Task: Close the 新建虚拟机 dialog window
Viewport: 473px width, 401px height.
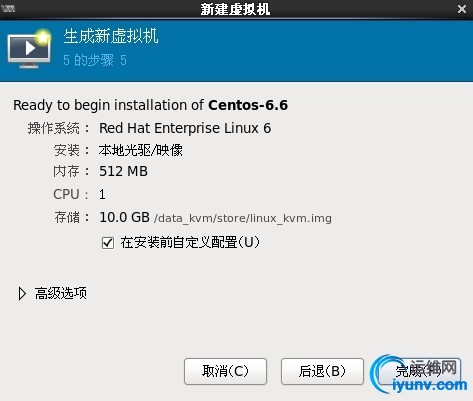Action: tap(462, 9)
